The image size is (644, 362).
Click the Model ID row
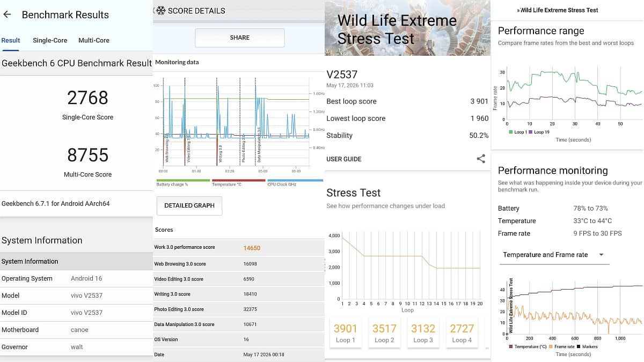pyautogui.click(x=76, y=313)
